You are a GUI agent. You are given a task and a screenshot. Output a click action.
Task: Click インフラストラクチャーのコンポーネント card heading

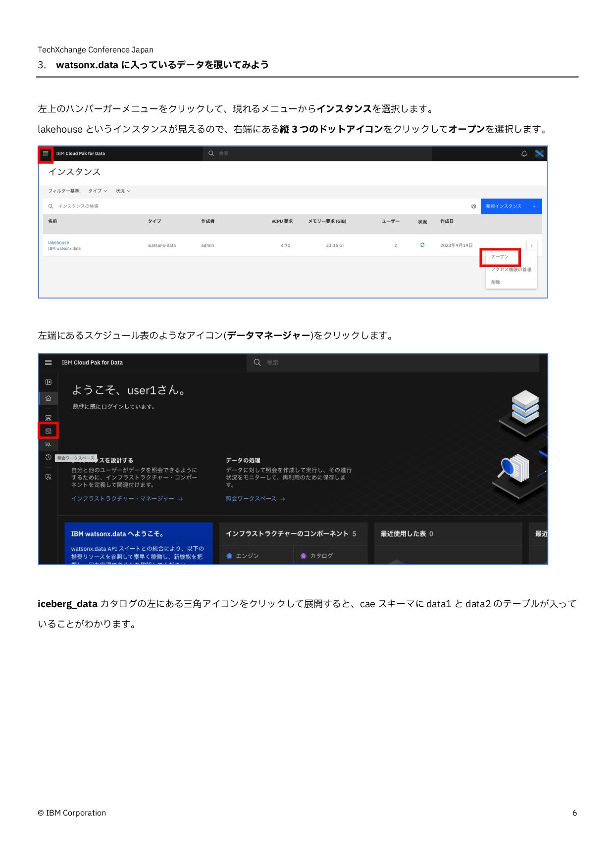pos(288,534)
